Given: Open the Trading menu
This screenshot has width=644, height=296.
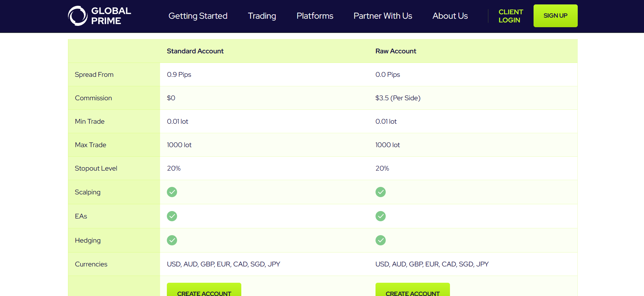Looking at the screenshot, I should (x=262, y=16).
